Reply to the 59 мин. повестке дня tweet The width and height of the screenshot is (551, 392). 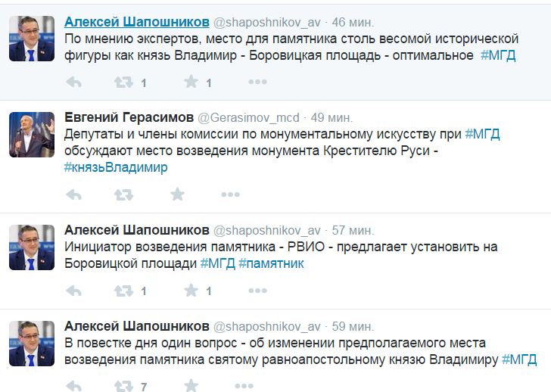tap(73, 386)
